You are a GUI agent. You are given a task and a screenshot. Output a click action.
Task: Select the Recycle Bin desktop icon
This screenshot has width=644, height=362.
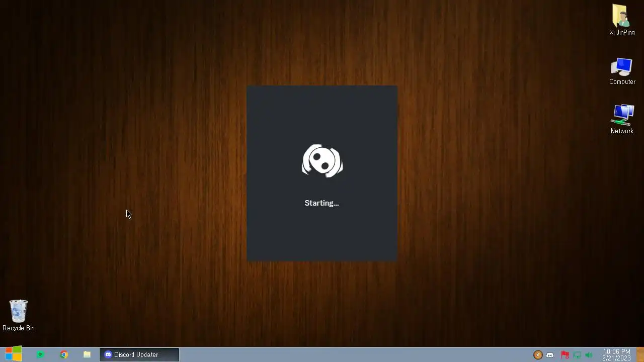[x=19, y=316]
